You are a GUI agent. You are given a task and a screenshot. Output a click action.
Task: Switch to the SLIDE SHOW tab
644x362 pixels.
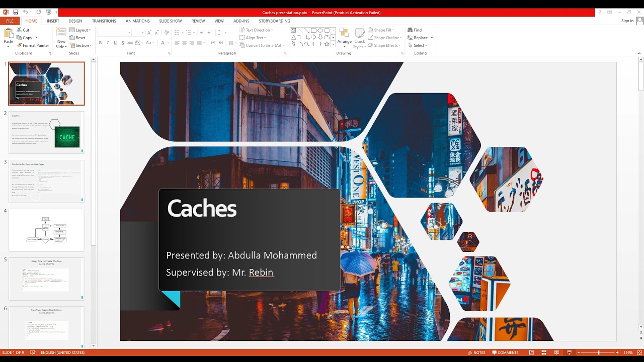pos(171,21)
